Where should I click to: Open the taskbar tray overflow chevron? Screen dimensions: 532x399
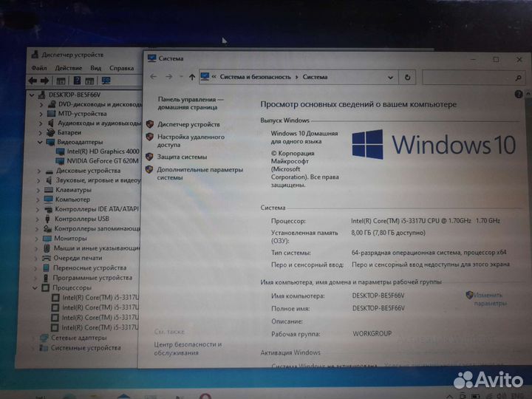(449, 396)
